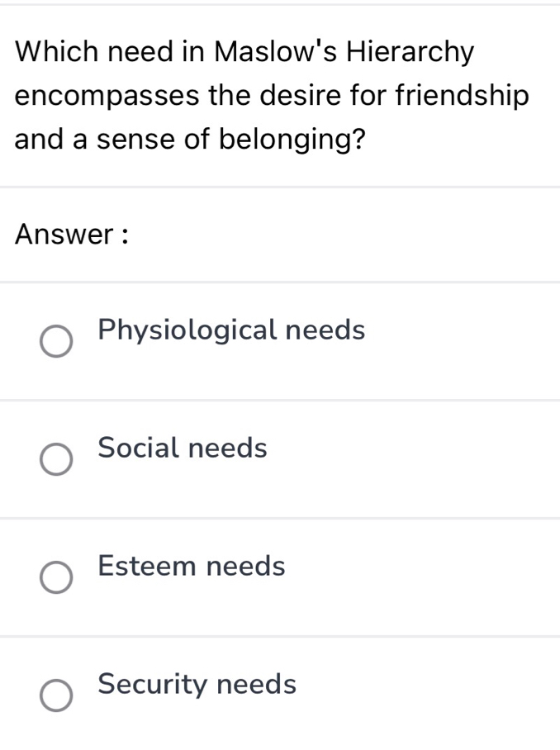Viewport: 560px width, 750px height.
Task: Click the "Answer :" heading text
Action: pos(74,235)
